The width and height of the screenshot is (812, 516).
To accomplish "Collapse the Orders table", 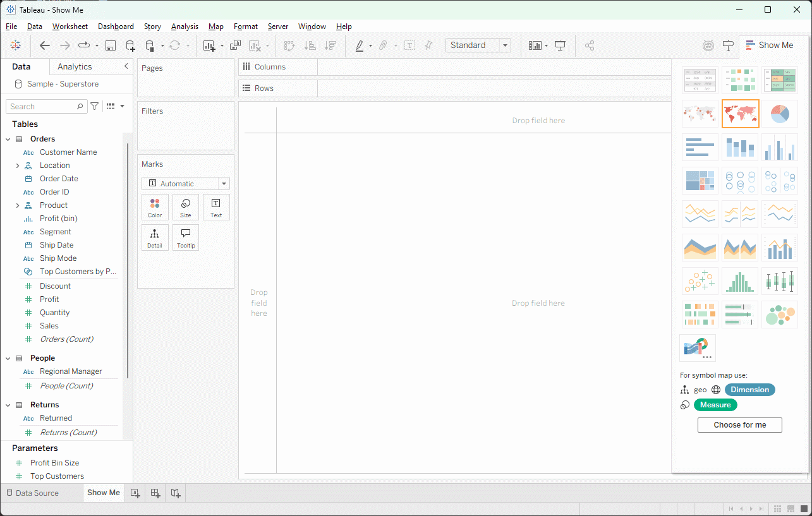I will [x=8, y=139].
